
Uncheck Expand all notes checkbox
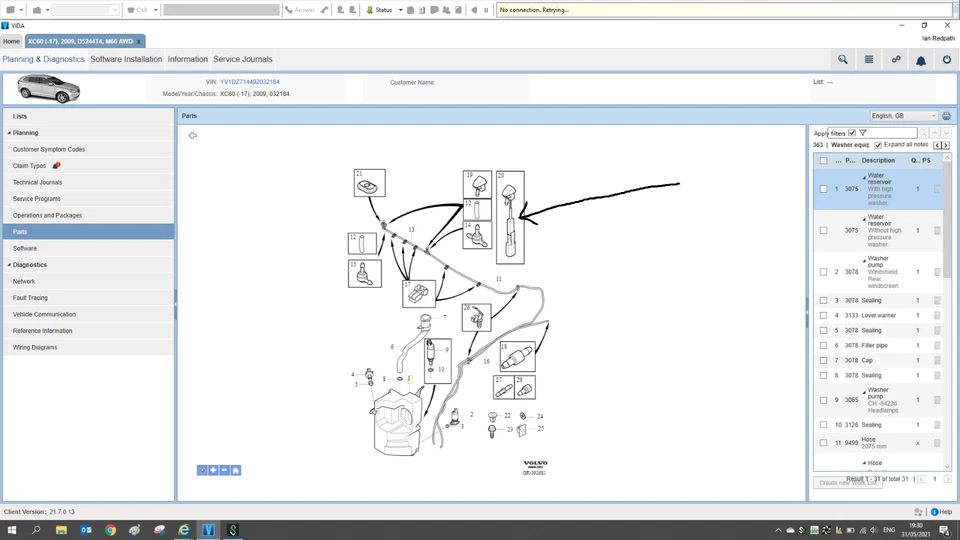[878, 145]
